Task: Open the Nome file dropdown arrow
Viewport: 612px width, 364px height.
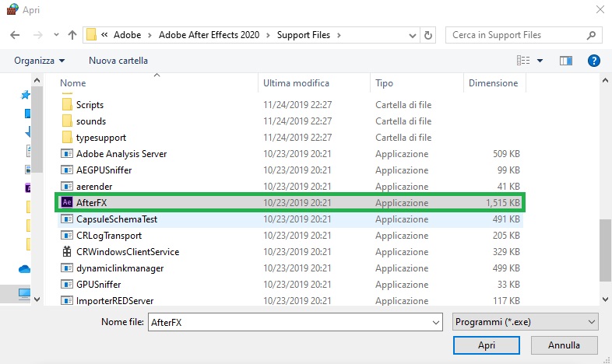Action: tap(435, 323)
